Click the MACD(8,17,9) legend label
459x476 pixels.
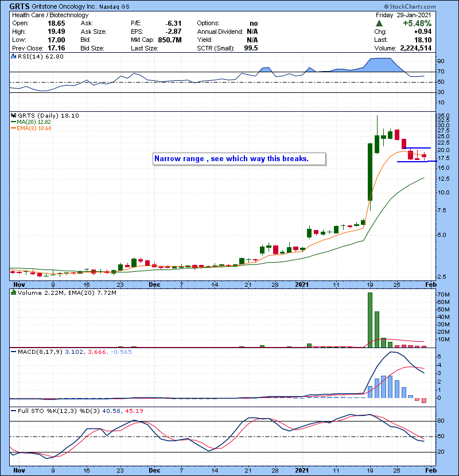click(40, 352)
